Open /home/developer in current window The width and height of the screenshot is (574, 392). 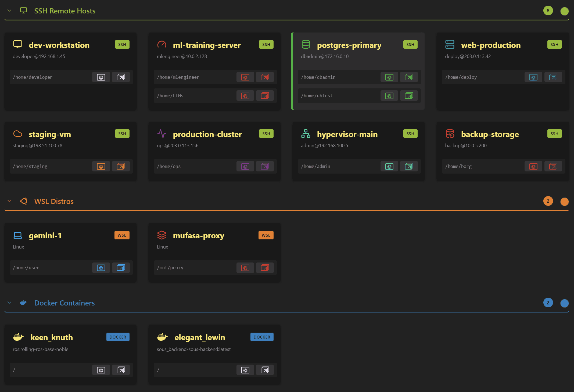tap(101, 77)
